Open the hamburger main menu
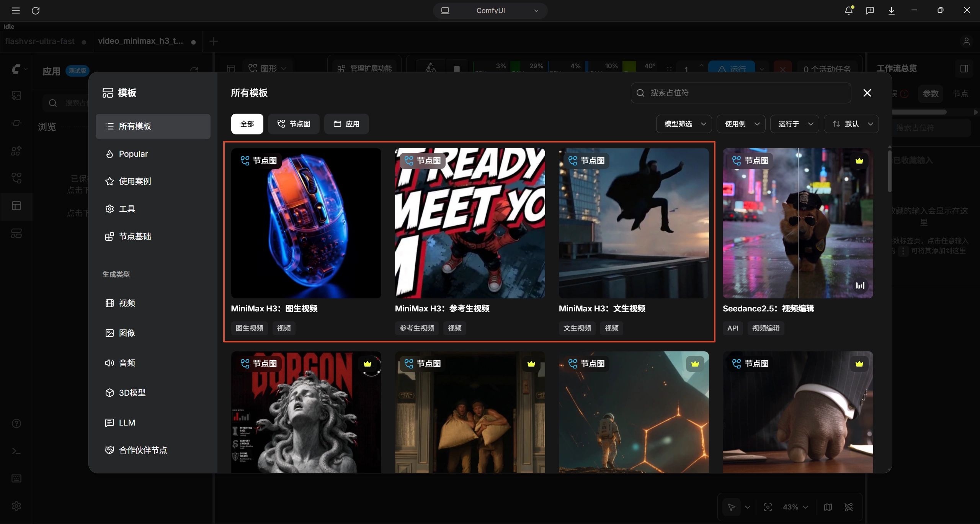 pos(16,10)
